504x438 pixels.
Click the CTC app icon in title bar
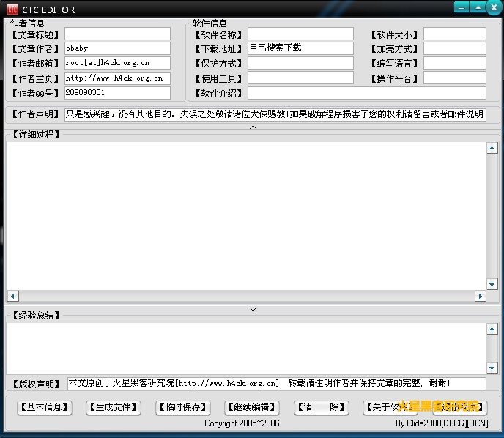click(12, 10)
